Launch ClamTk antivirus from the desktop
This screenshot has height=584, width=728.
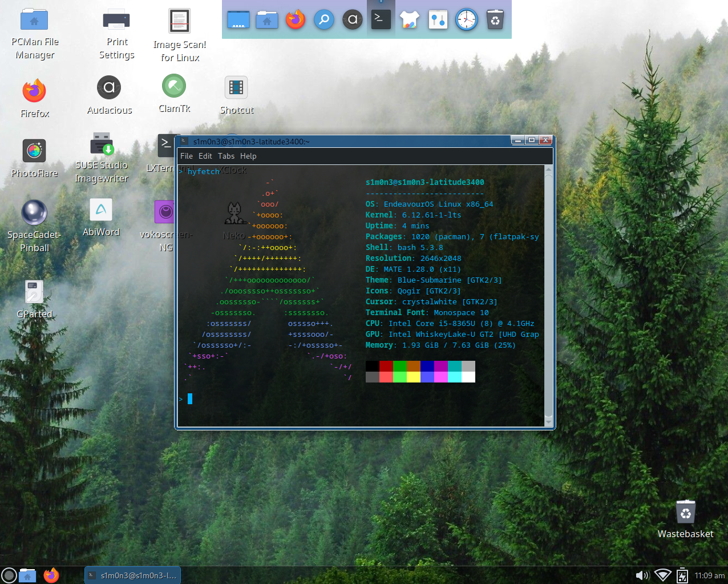tap(174, 87)
